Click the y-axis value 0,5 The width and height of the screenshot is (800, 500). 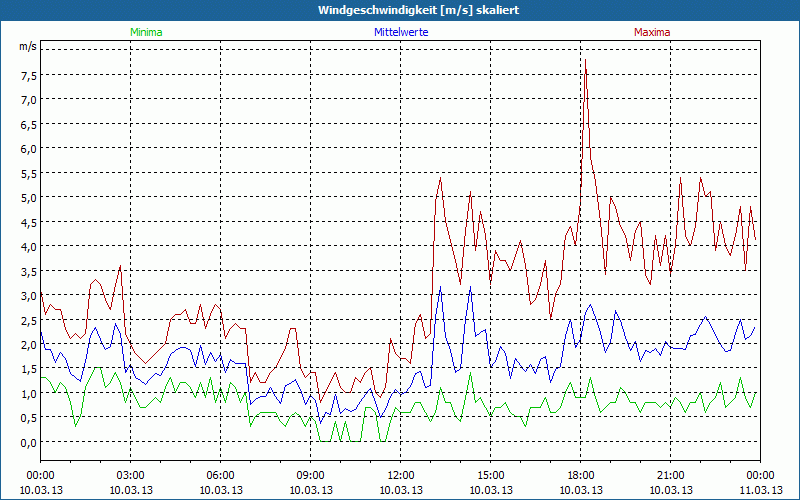[29, 418]
